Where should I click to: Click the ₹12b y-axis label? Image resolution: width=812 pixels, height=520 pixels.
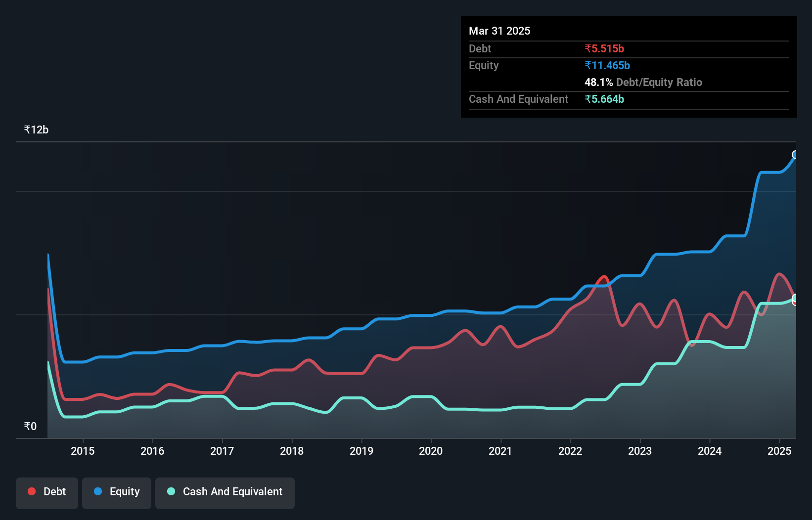tap(36, 130)
